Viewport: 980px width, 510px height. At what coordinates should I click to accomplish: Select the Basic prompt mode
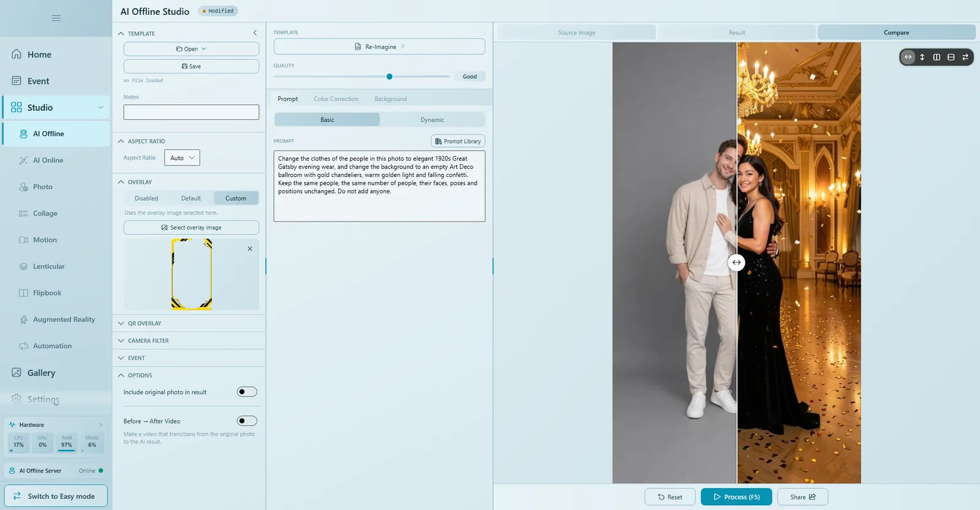pos(327,120)
